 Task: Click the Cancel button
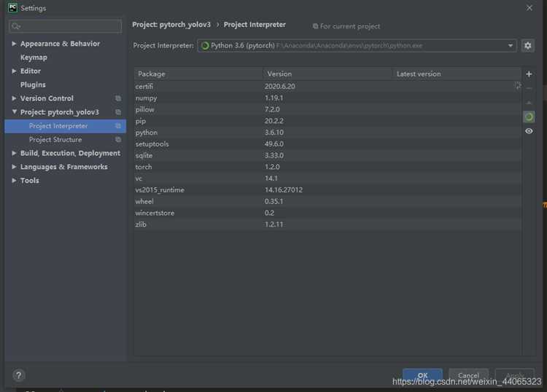(468, 375)
